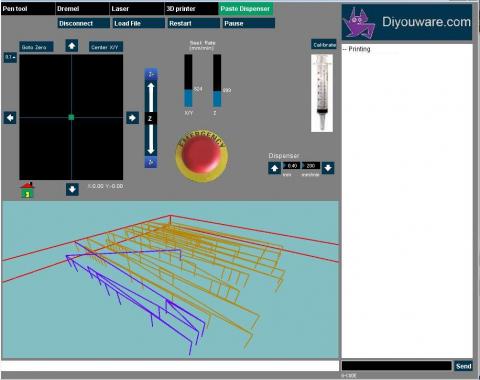
Task: Click the Dispenser down arrow
Action: click(x=328, y=168)
